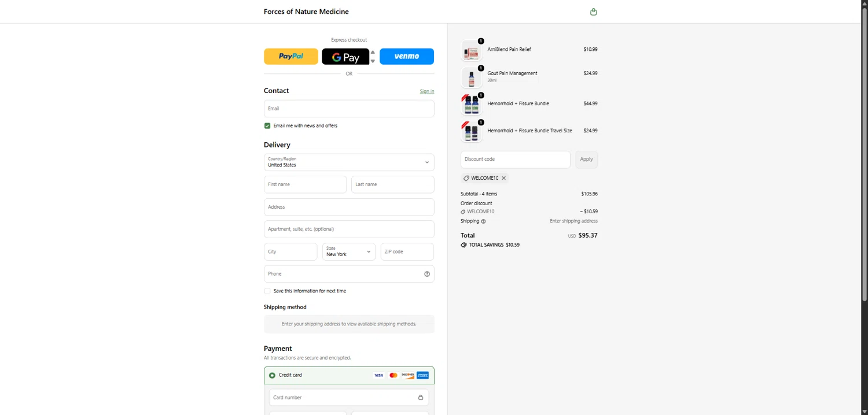The image size is (868, 415).
Task: Select the Address field
Action: click(x=349, y=207)
